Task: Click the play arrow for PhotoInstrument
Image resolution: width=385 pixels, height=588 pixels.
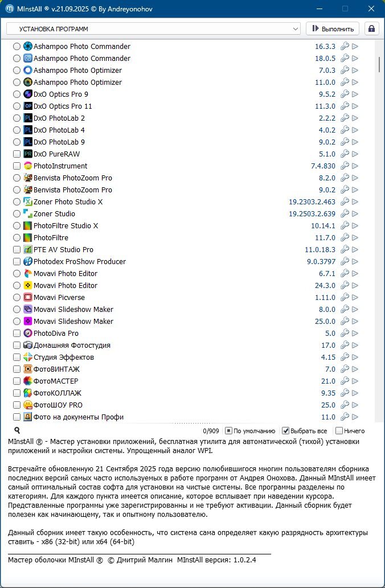Action: coord(355,166)
